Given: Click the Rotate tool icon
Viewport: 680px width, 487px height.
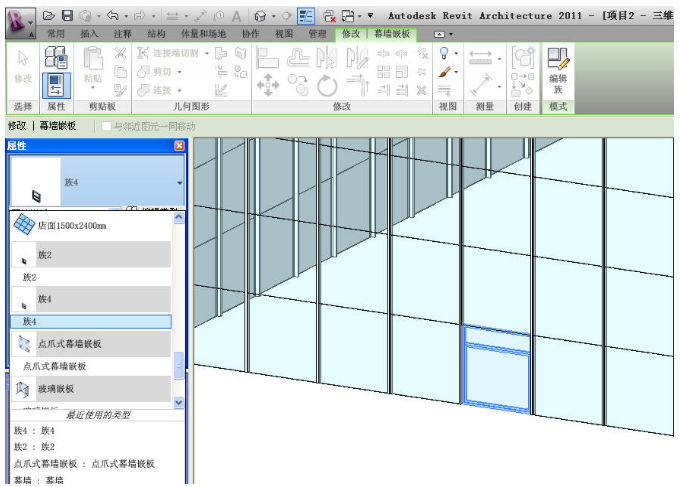Looking at the screenshot, I should tap(327, 86).
